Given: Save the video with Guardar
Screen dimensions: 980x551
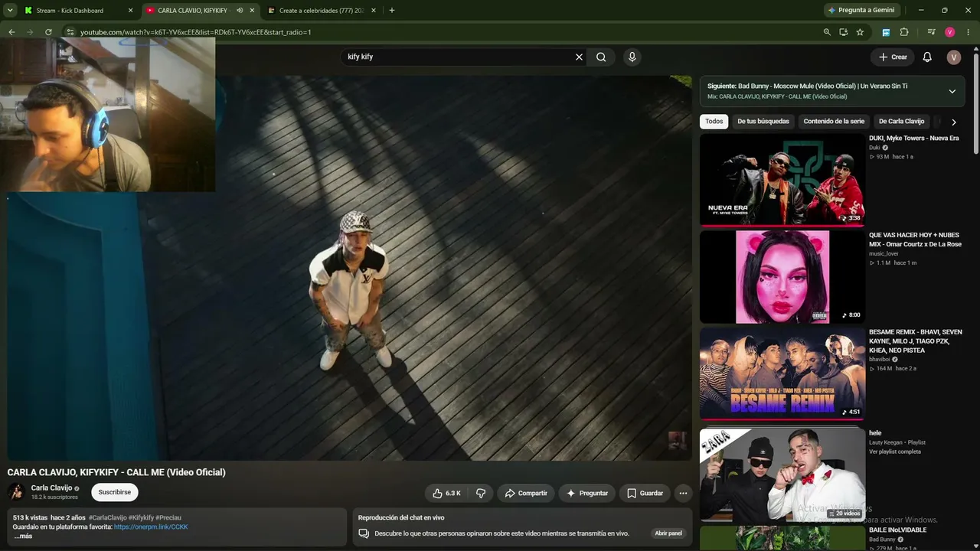Looking at the screenshot, I should (x=645, y=494).
